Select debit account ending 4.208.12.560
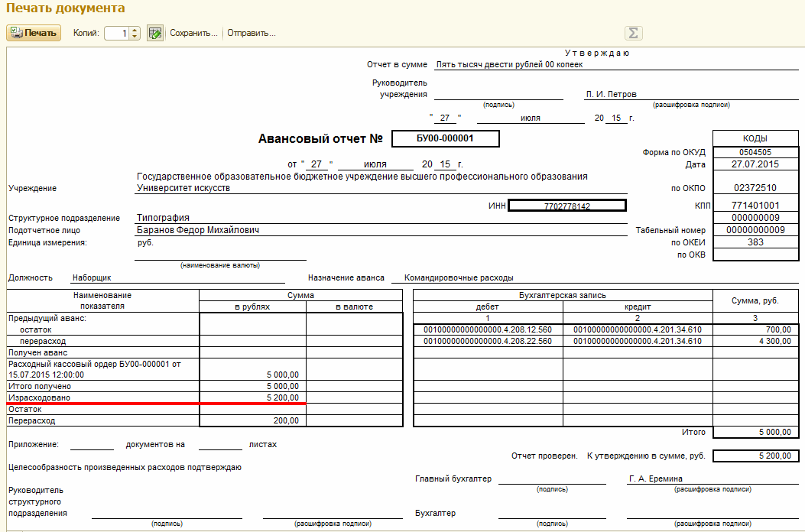 coord(488,329)
